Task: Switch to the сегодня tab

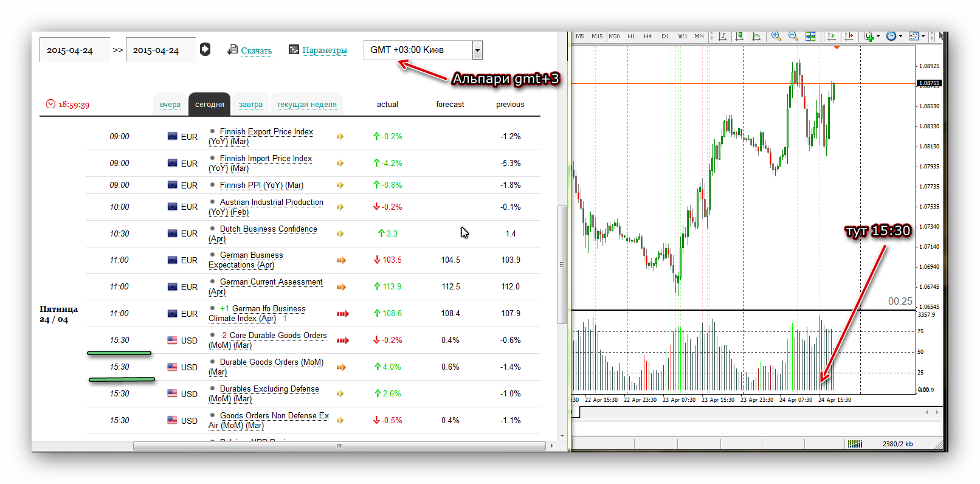Action: (209, 104)
